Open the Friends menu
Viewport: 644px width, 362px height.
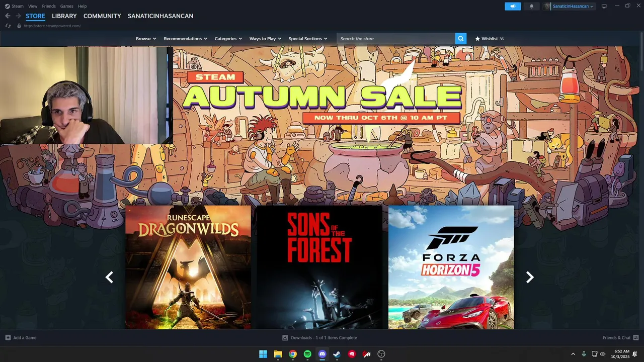pyautogui.click(x=49, y=6)
